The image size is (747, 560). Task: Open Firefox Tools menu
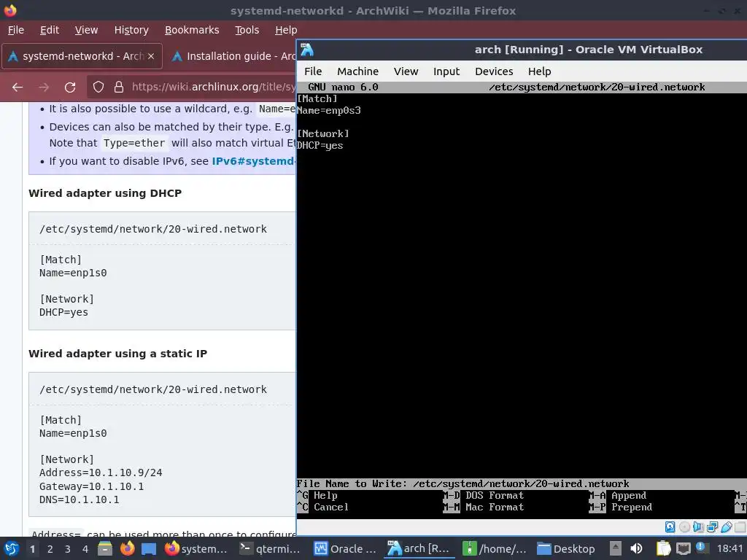(247, 30)
